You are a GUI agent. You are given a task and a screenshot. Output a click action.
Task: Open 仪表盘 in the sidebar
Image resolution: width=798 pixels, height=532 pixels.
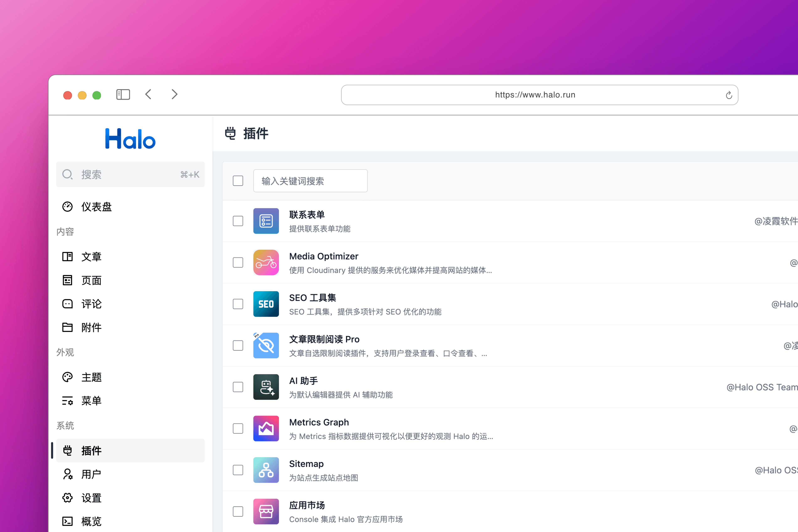click(130, 207)
